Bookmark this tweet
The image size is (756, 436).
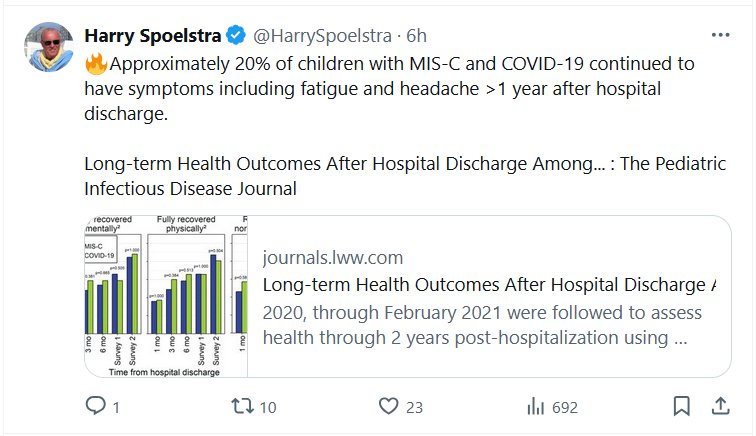pos(681,406)
